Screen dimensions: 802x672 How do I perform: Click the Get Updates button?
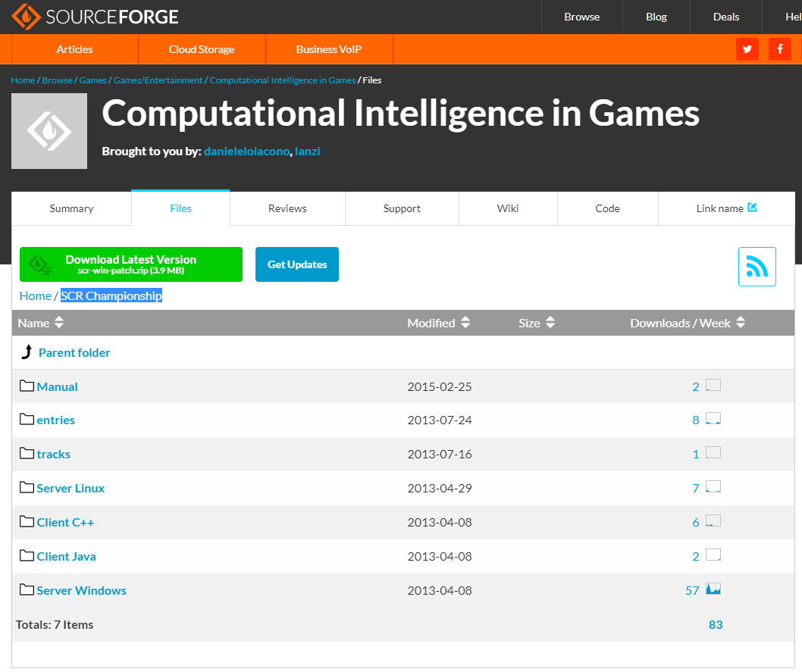297,264
